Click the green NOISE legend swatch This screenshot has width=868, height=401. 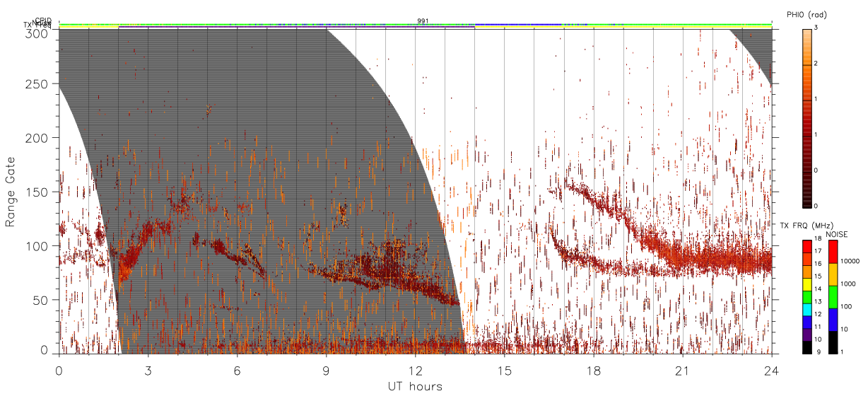click(x=833, y=296)
